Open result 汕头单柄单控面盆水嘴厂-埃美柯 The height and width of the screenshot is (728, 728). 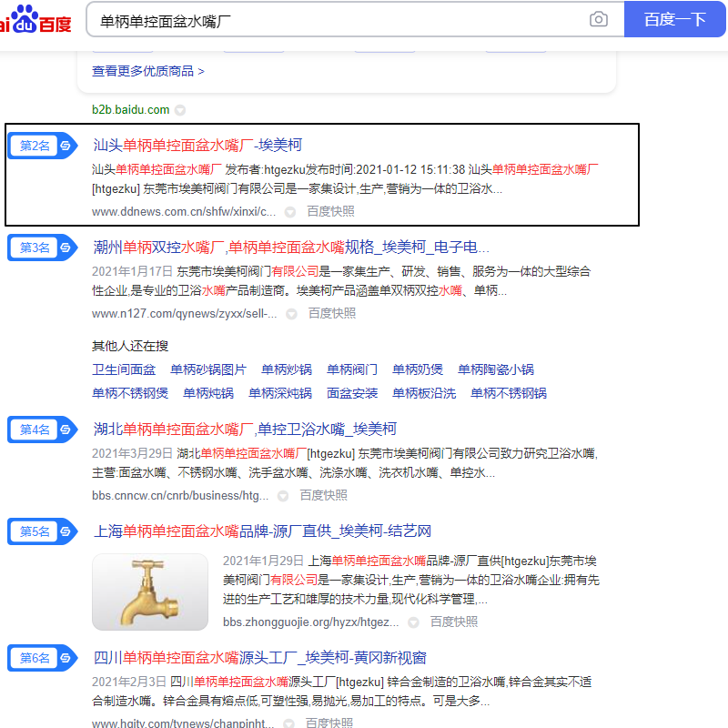tap(197, 146)
